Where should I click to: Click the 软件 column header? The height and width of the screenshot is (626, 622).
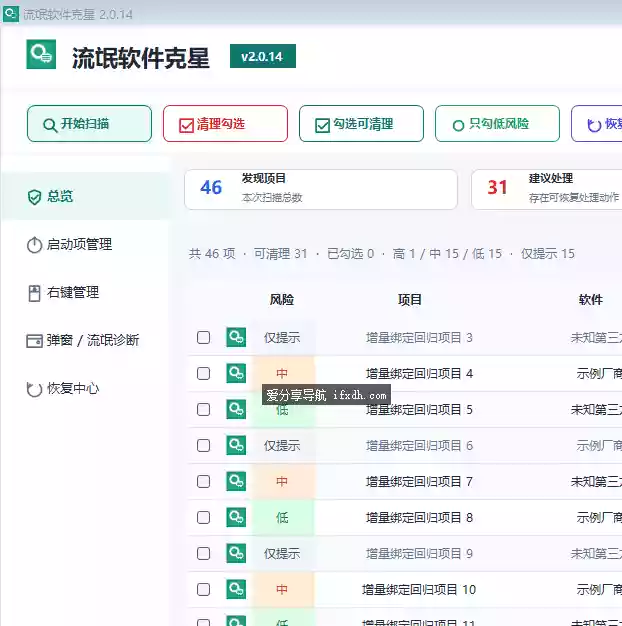point(591,300)
